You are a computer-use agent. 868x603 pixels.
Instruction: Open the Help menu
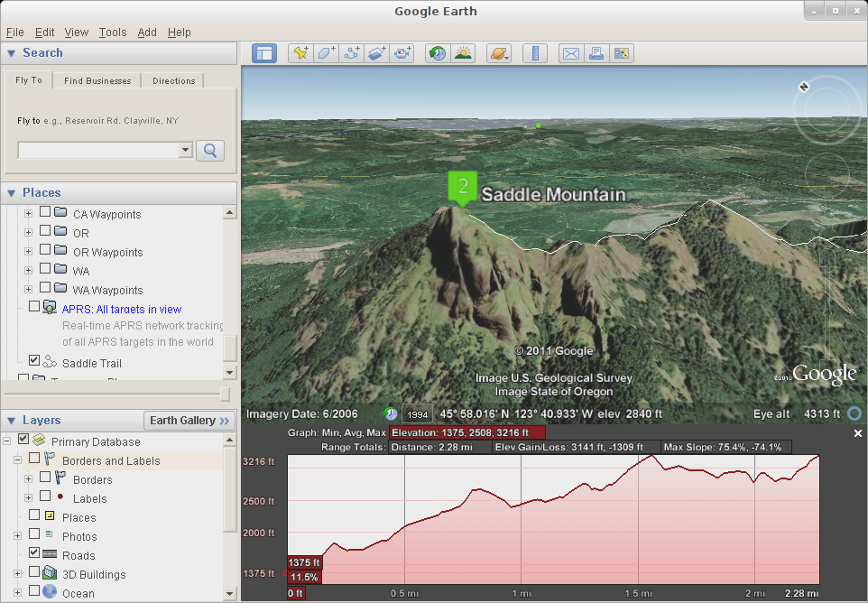tap(179, 32)
